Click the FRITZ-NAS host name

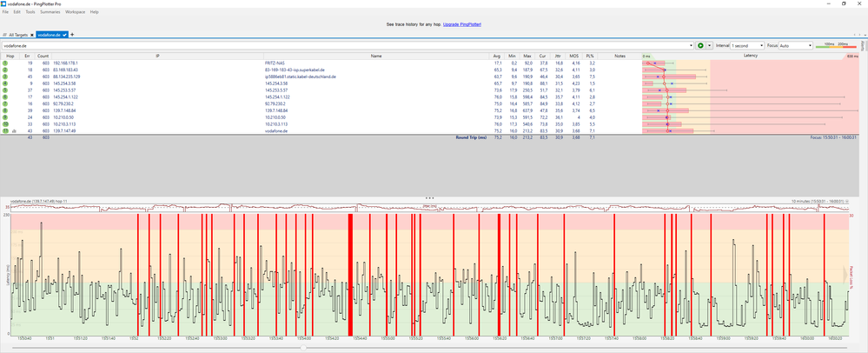(x=274, y=63)
